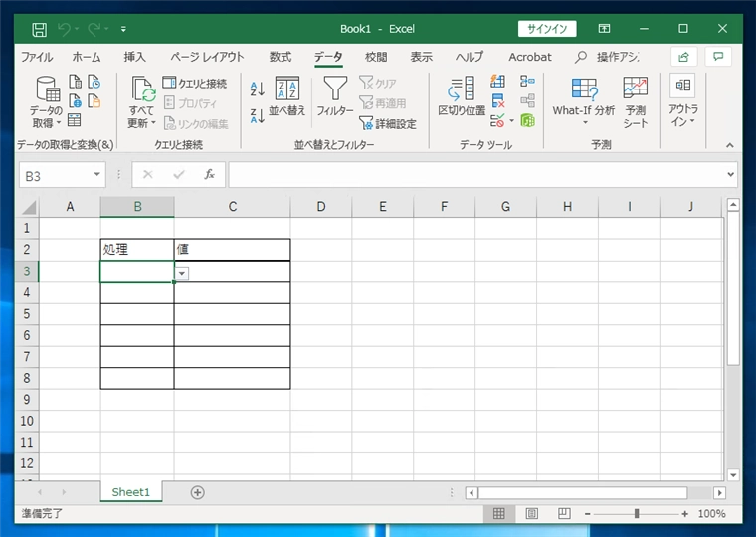Switch to the View (表示) tab
Viewport: 756px width, 537px height.
click(422, 57)
